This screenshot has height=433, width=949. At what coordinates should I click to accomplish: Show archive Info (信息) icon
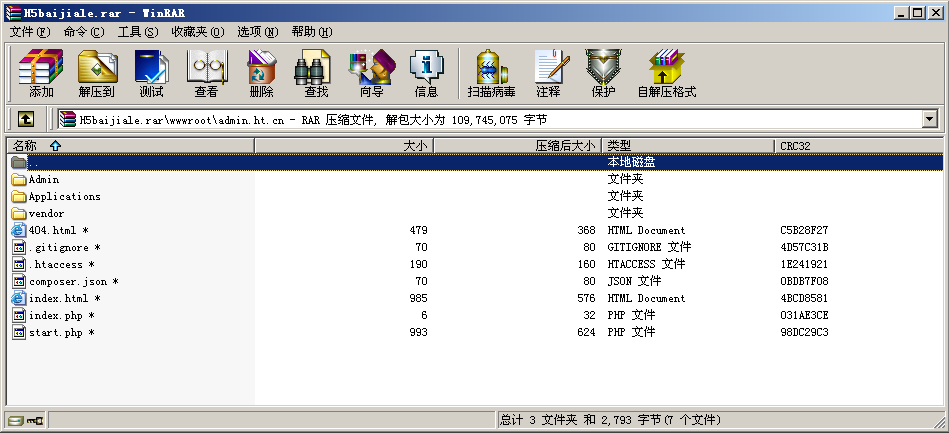pos(426,74)
